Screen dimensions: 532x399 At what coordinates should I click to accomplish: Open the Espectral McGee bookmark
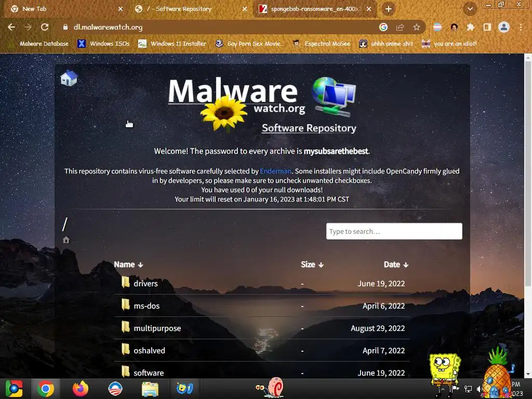point(321,44)
